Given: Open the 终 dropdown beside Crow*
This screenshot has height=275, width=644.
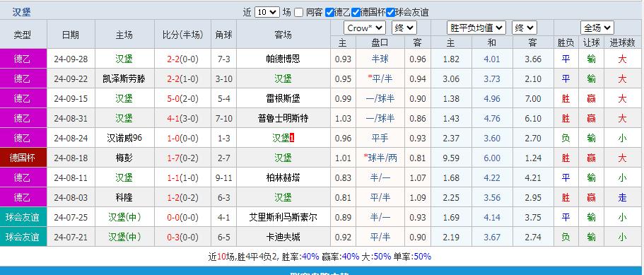Looking at the screenshot, I should point(404,28).
